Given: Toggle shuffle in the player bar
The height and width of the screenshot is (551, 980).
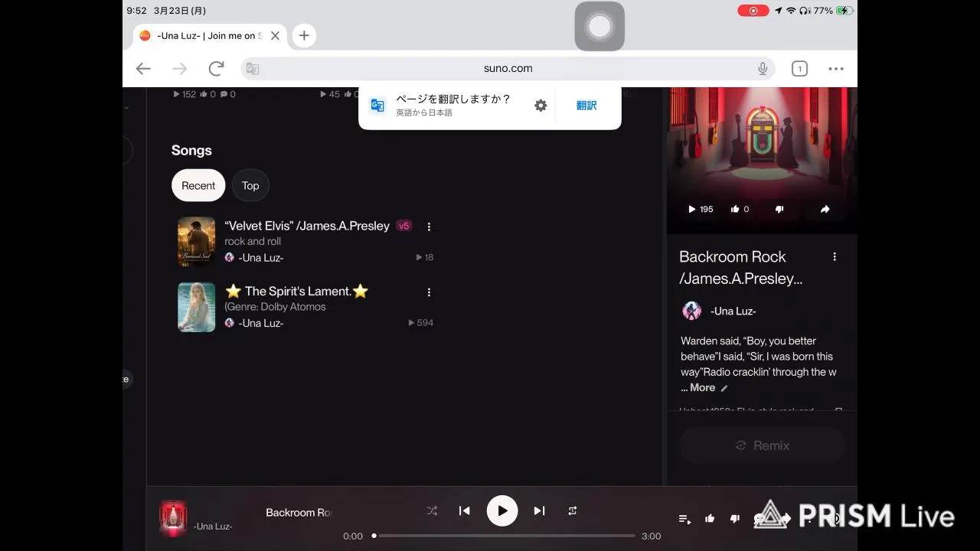Looking at the screenshot, I should (432, 510).
